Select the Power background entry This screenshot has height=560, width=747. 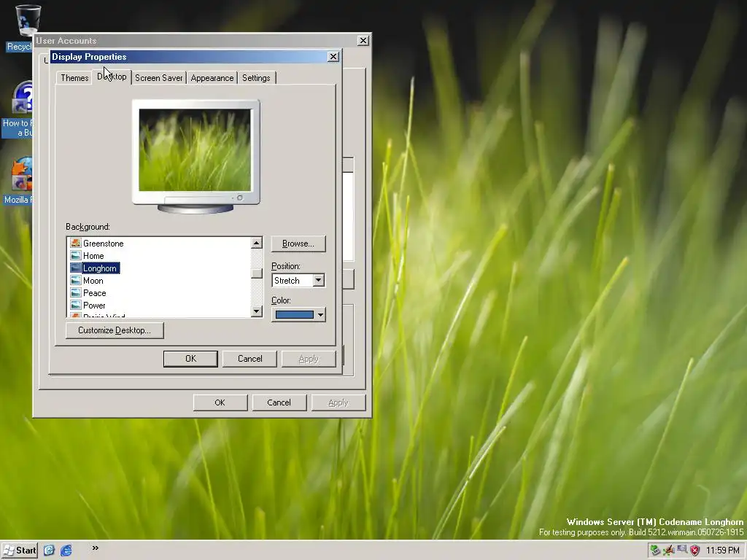coord(94,306)
